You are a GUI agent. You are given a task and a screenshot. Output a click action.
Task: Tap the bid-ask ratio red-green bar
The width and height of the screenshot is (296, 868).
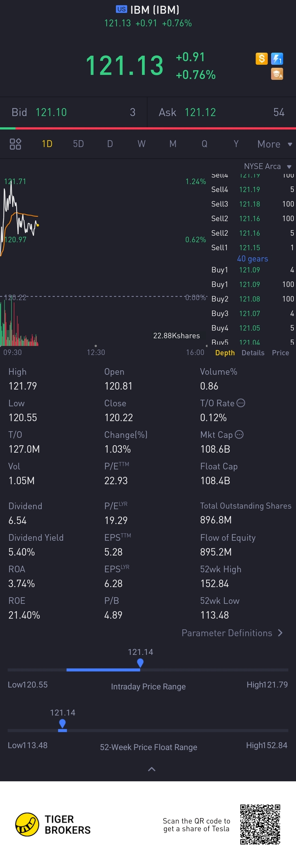[148, 128]
